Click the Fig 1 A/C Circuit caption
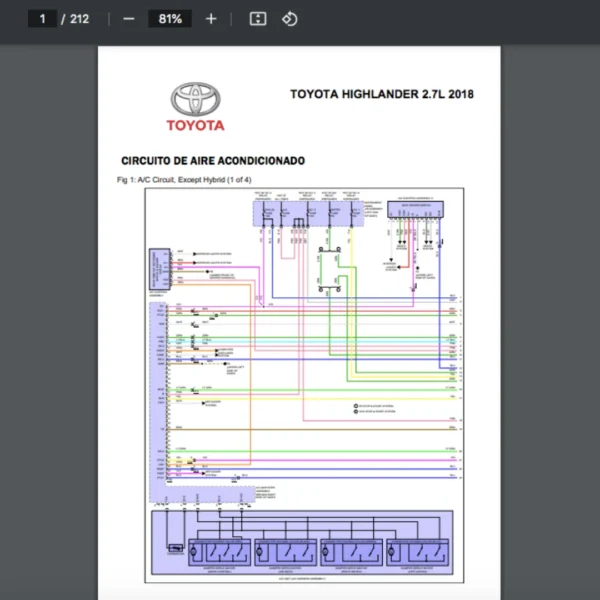This screenshot has width=600, height=600. click(x=184, y=179)
